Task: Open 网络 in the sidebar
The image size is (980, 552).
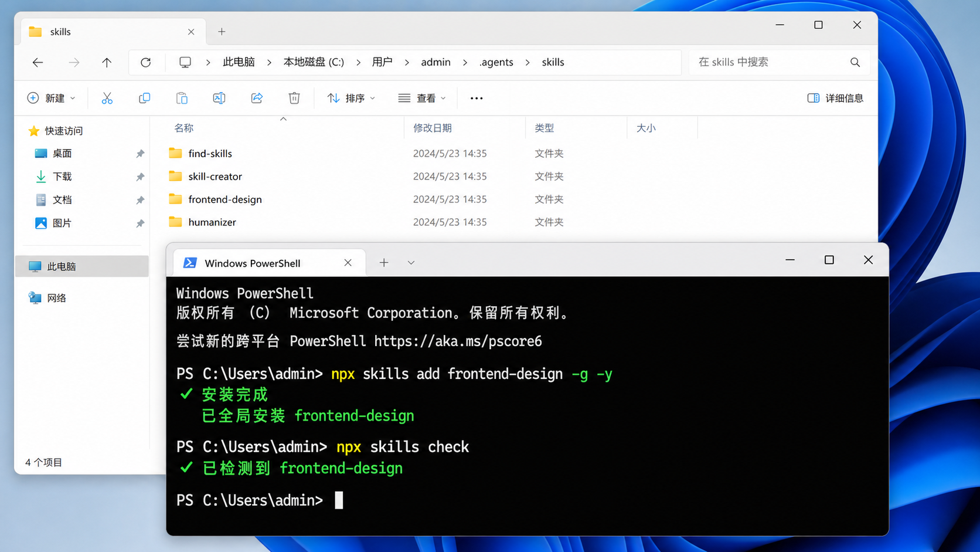Action: (x=56, y=298)
